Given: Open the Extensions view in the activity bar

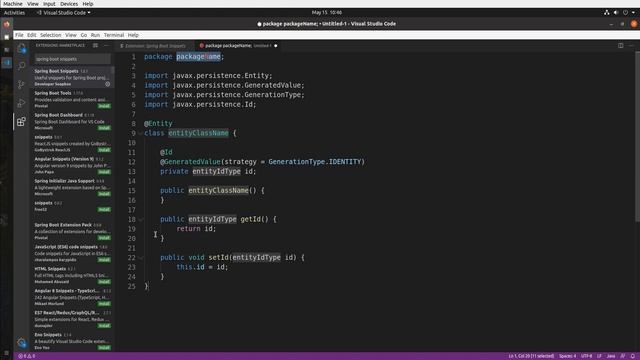Looking at the screenshot, I should coord(22,122).
